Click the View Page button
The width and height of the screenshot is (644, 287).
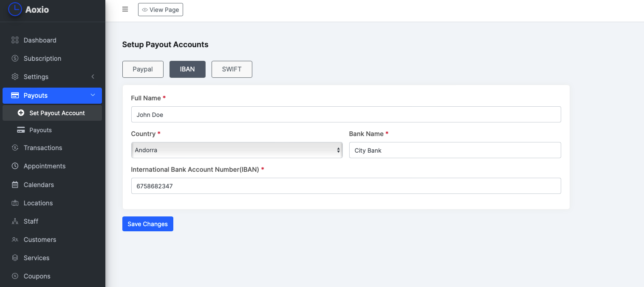point(161,10)
